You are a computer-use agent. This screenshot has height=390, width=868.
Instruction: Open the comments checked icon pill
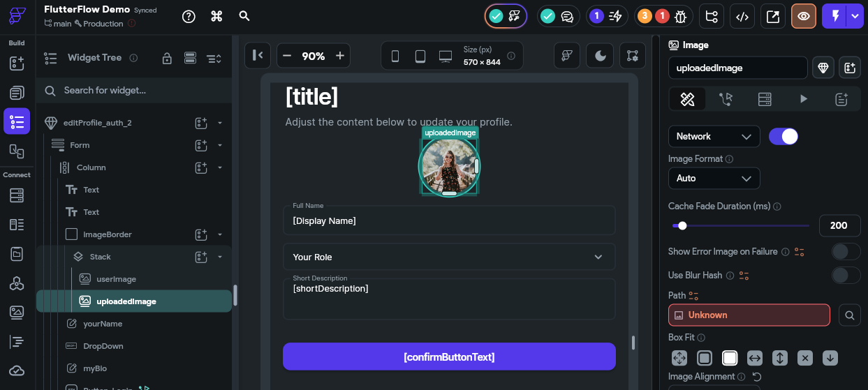click(557, 16)
